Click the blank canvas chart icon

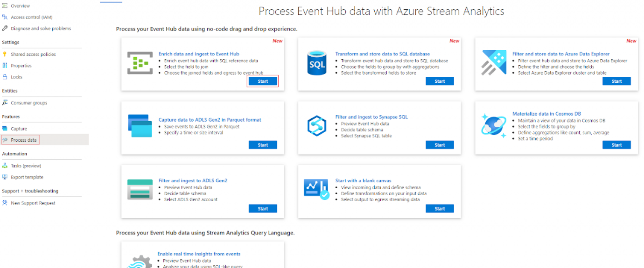317,189
